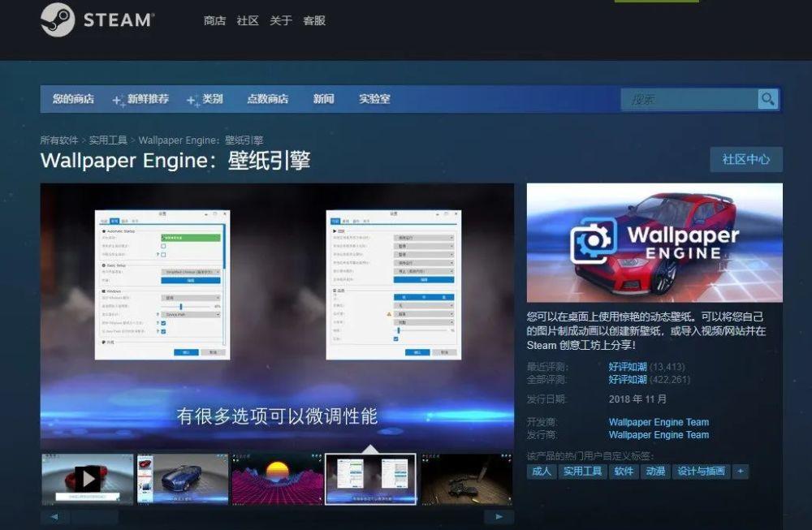Click the 实用工具 breadcrumb link
The height and width of the screenshot is (530, 812).
(108, 140)
